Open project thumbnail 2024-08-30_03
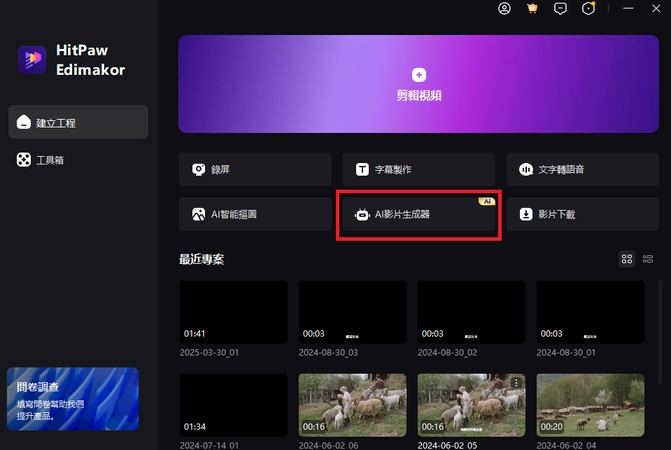The image size is (671, 450). pos(352,312)
